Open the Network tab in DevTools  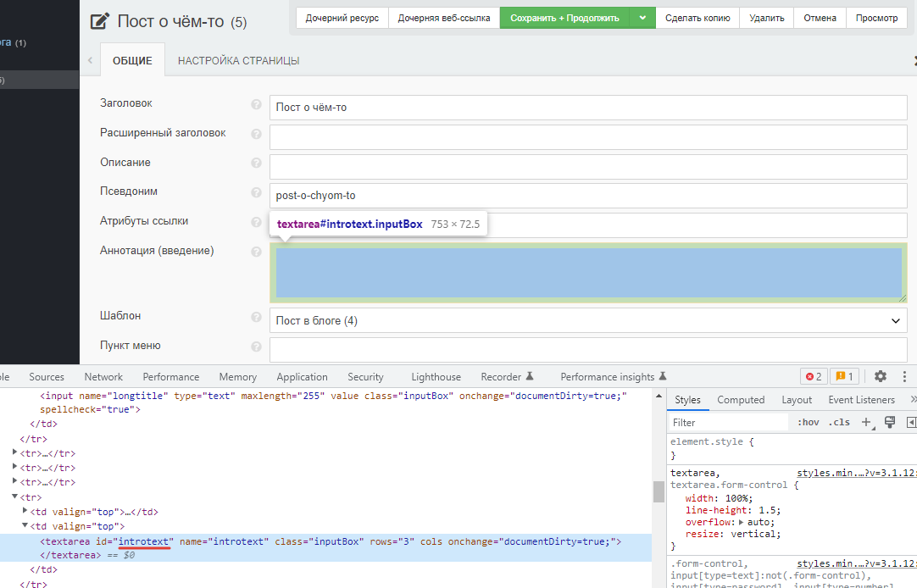coord(103,377)
